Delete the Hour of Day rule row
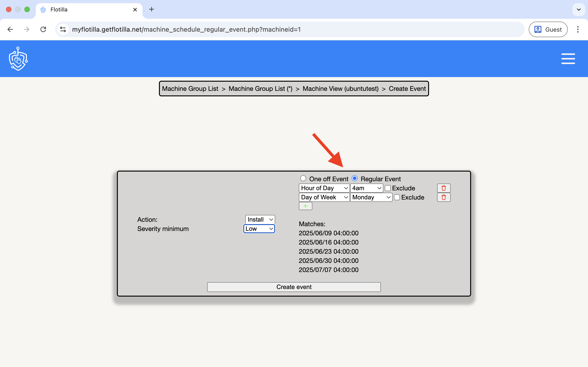The width and height of the screenshot is (588, 367). 444,188
